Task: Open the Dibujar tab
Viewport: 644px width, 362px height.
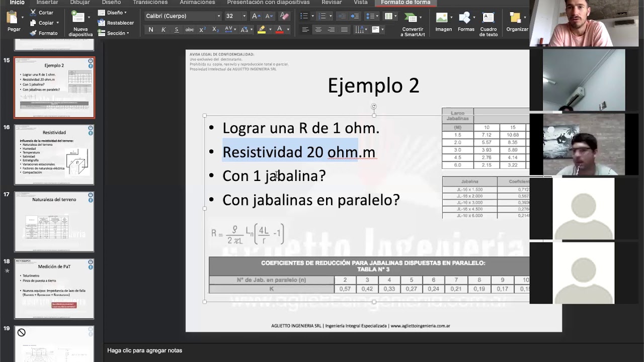Action: click(80, 3)
